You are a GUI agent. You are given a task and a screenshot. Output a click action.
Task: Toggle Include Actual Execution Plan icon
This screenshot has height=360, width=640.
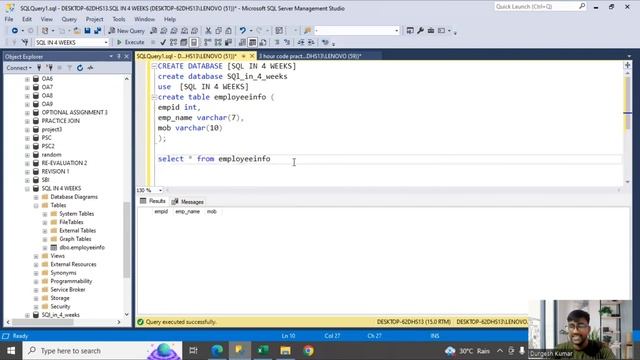point(208,42)
